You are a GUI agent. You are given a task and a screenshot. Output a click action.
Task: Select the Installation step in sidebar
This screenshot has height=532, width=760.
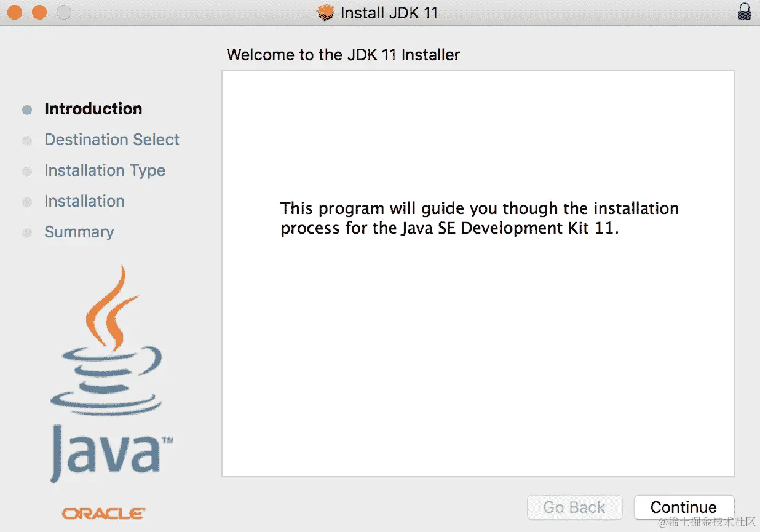click(x=84, y=201)
